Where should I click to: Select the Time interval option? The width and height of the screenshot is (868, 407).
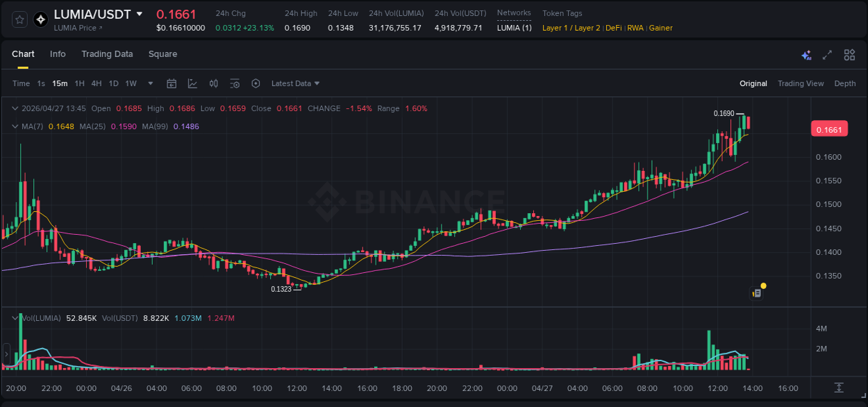[x=21, y=83]
